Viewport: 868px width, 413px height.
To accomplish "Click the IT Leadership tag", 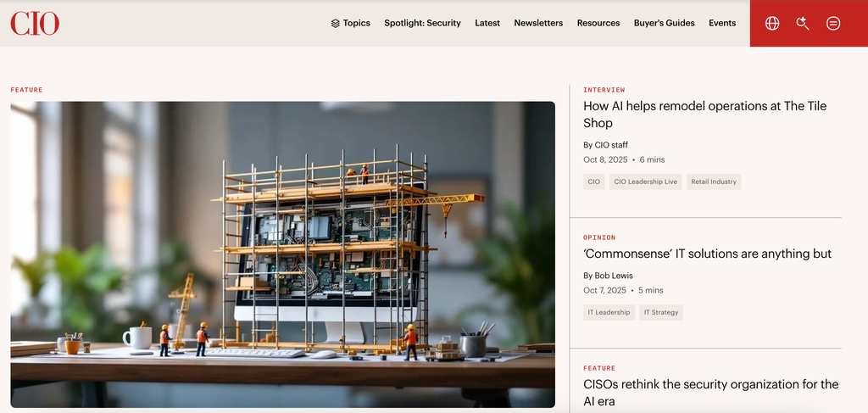I will click(609, 312).
